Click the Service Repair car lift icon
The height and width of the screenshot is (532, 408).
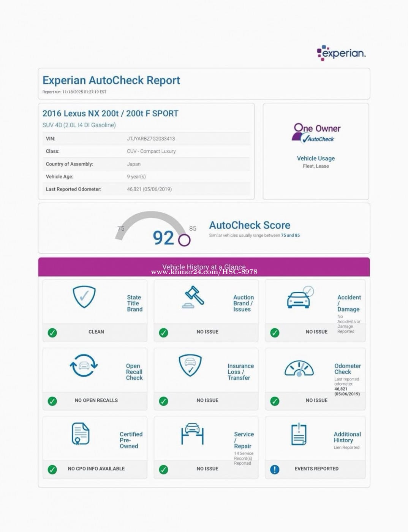click(192, 434)
